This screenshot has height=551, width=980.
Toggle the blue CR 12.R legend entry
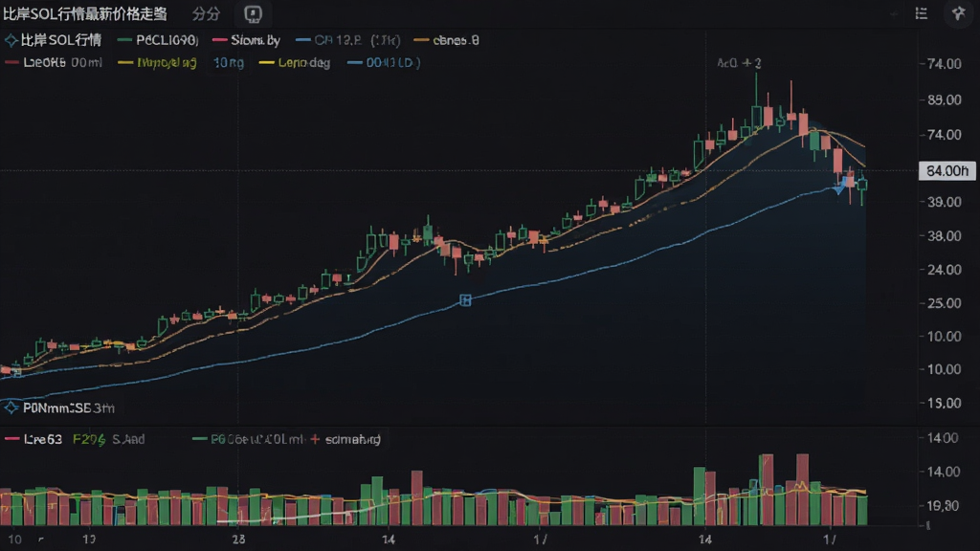click(348, 40)
